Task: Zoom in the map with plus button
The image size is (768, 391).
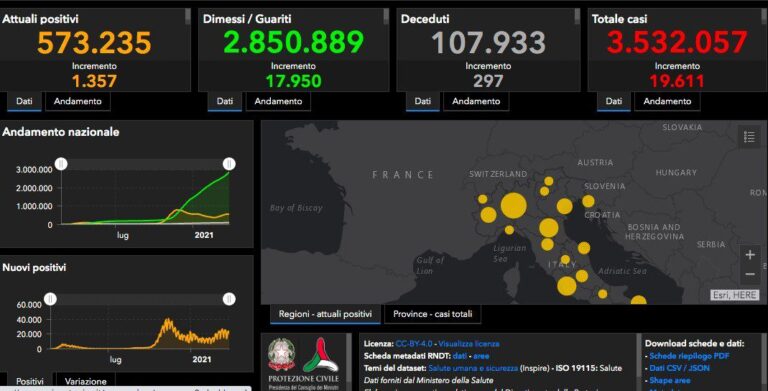Action: click(750, 255)
